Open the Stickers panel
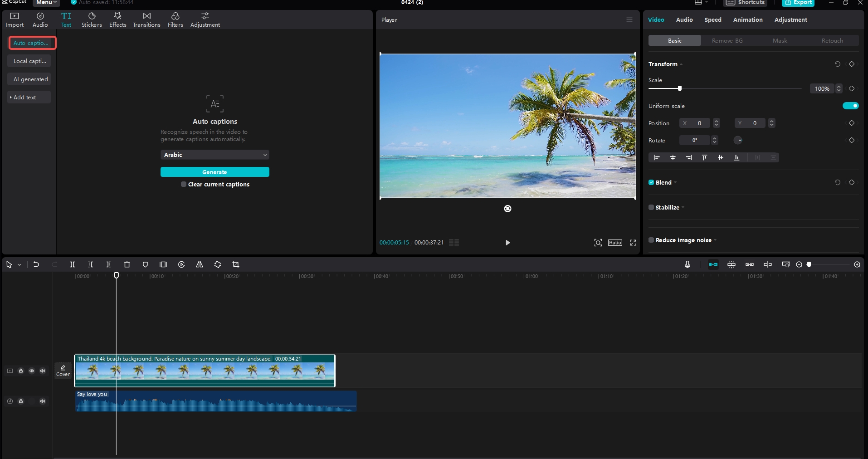The height and width of the screenshot is (459, 868). click(x=92, y=20)
